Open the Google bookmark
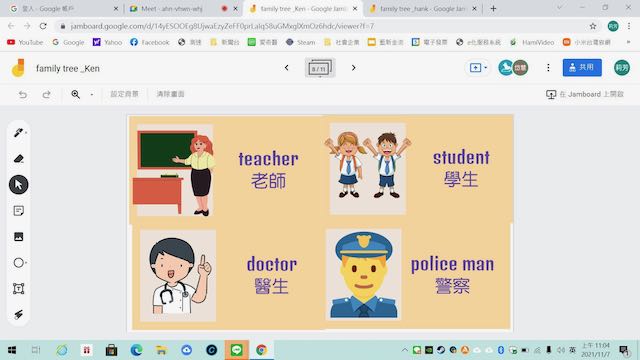The height and width of the screenshot is (360, 640). 68,42
